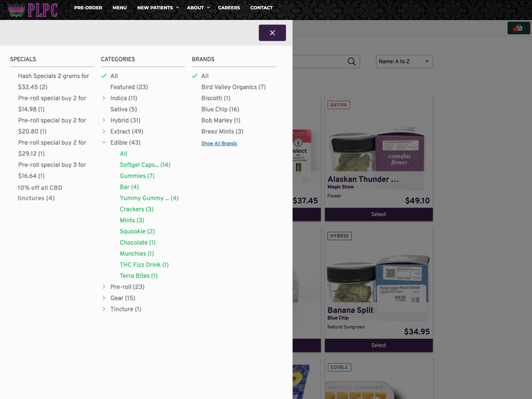The width and height of the screenshot is (532, 399).
Task: Choose Gummies (7) subcategory
Action: [137, 176]
